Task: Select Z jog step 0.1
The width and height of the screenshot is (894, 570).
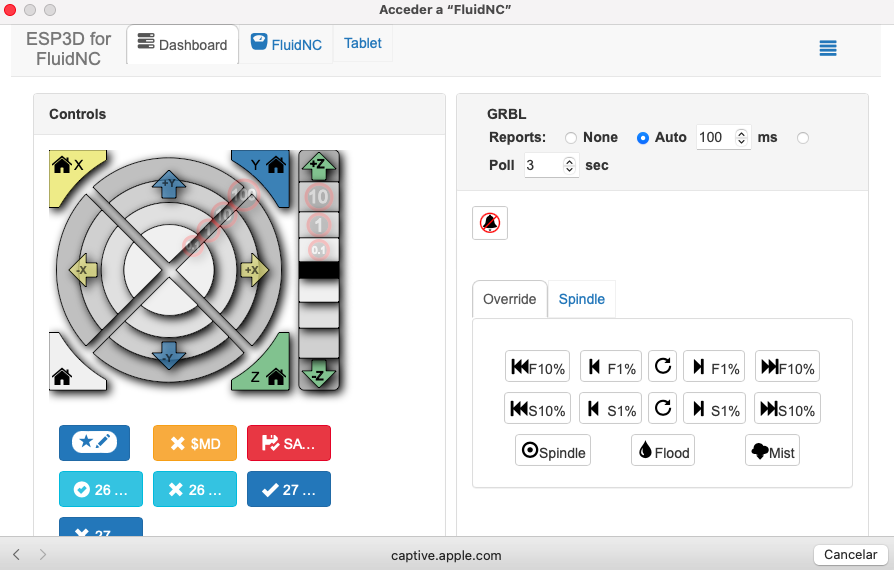Action: 318,250
